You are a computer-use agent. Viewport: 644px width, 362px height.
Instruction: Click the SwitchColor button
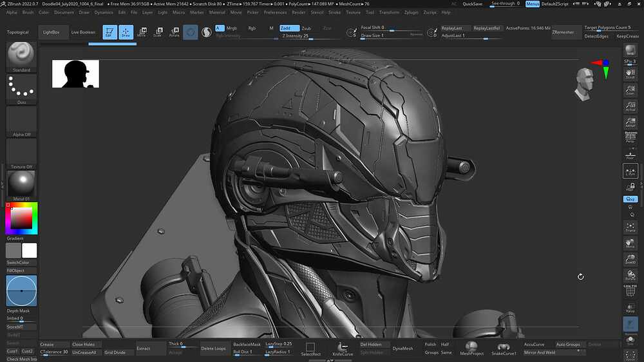point(21,263)
